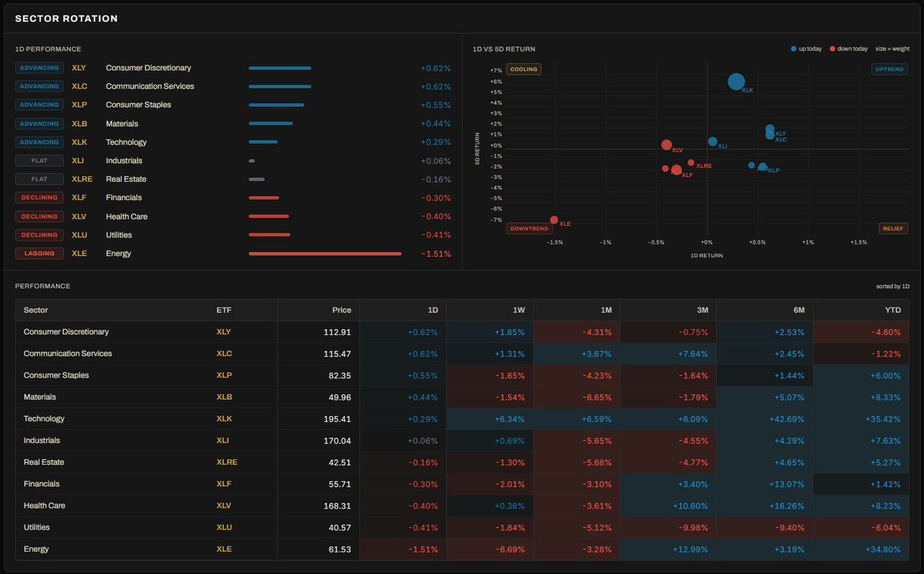Click the ADVANCING badge for XLY
This screenshot has width=924, height=574.
pos(39,68)
